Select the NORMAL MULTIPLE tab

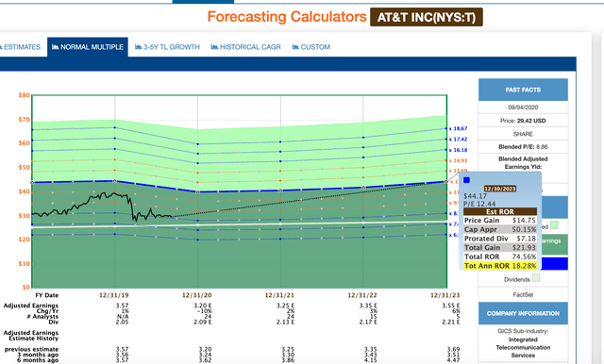(88, 47)
